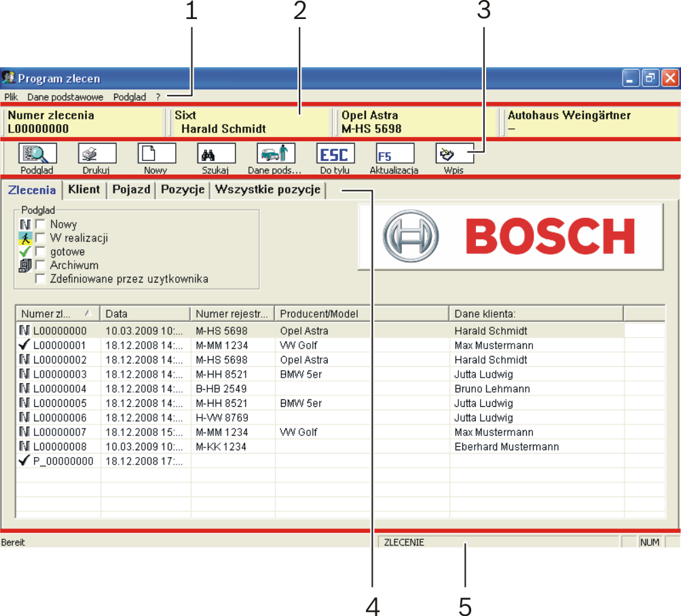The image size is (681, 616).
Task: Click the Drukuj printer icon
Action: 97,153
